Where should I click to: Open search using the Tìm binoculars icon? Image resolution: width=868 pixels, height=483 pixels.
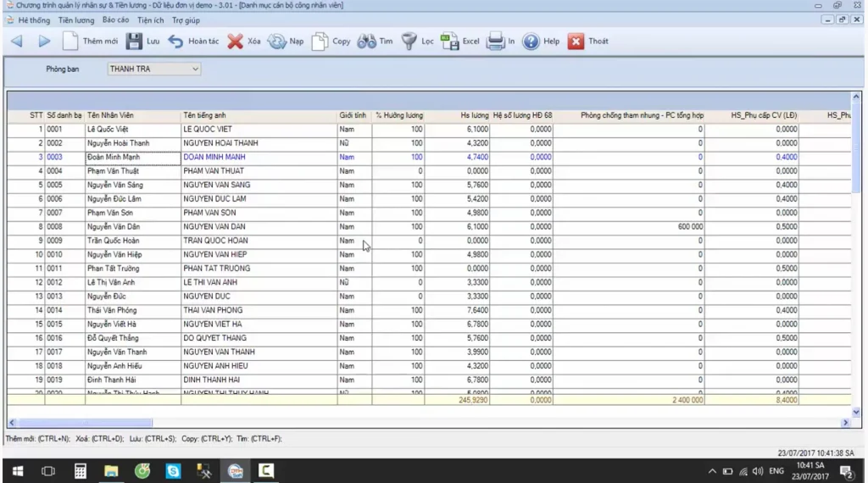pos(366,42)
